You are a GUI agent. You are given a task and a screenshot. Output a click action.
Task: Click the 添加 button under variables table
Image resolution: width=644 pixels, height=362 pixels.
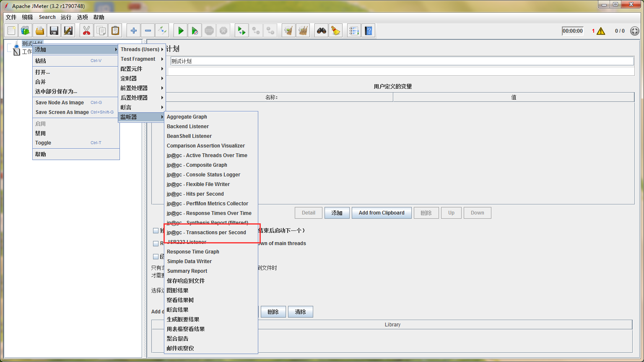coord(337,213)
